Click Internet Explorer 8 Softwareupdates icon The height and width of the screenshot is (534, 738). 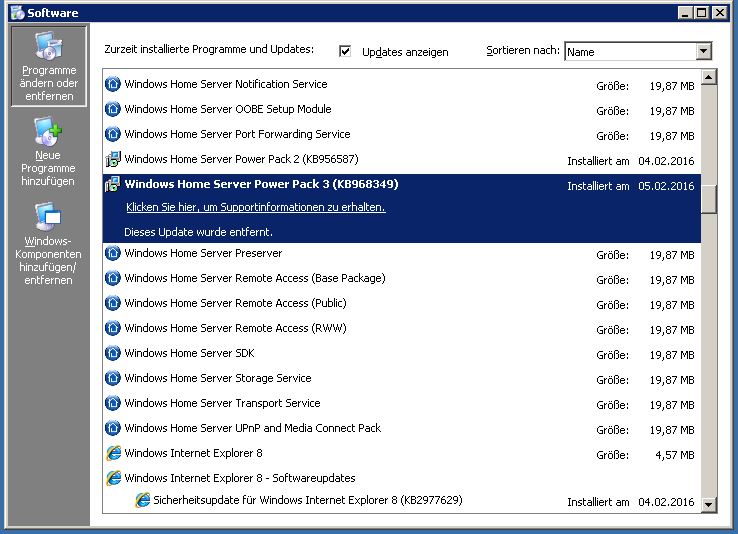[x=113, y=478]
